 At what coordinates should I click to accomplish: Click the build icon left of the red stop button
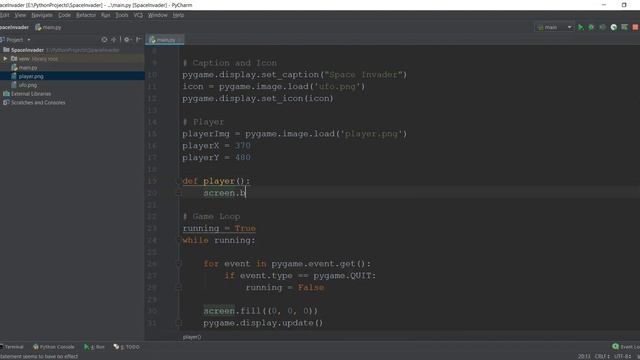click(x=624, y=27)
